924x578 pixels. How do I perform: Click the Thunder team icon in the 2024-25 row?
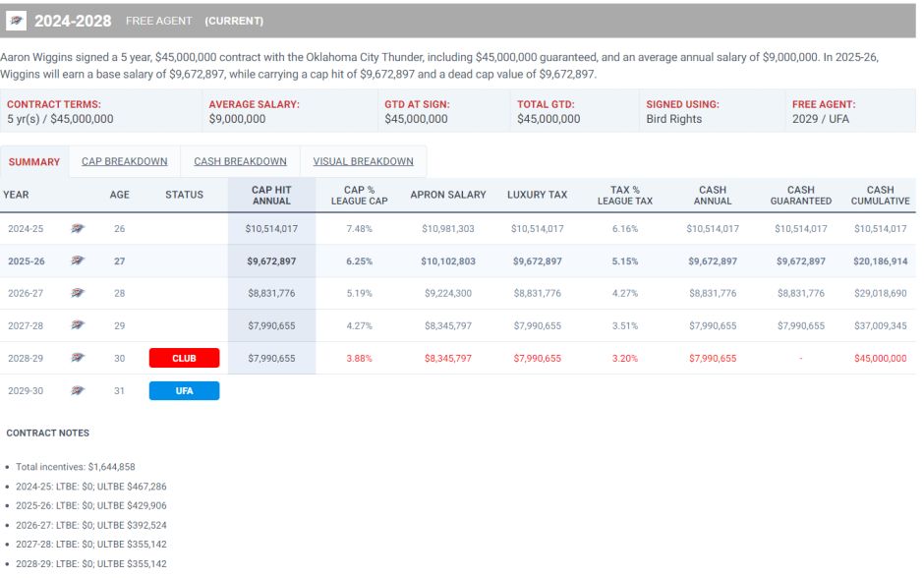(x=78, y=228)
